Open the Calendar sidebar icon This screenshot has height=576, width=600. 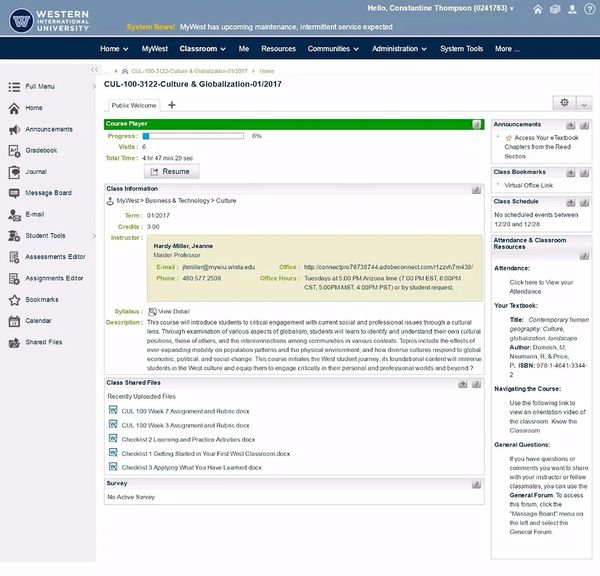(14, 321)
